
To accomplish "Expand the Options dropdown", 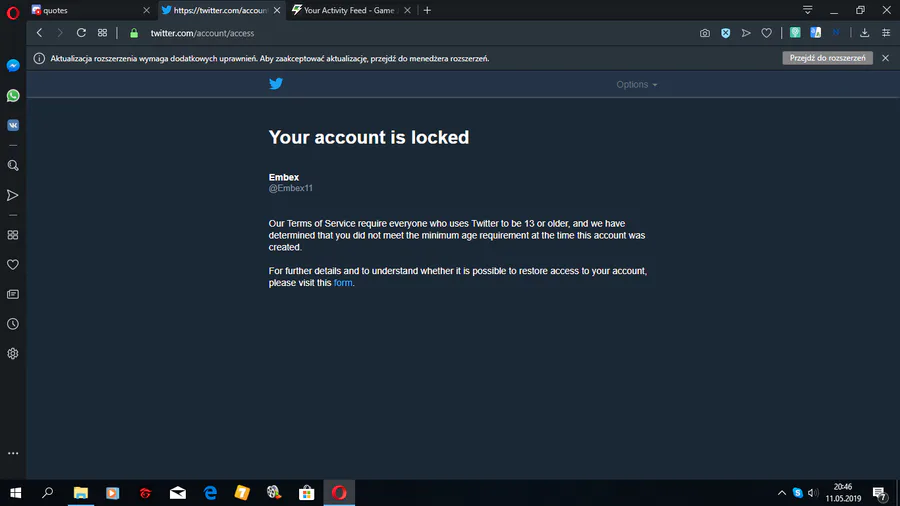I will (637, 84).
